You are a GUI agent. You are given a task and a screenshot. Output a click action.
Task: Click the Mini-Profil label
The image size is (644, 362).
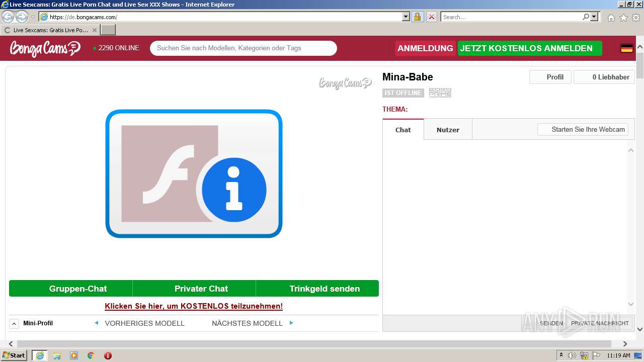[38, 323]
